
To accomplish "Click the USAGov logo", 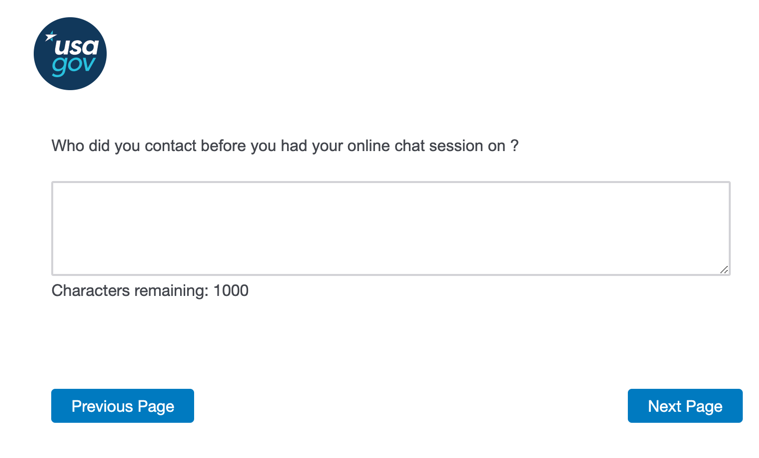I will click(x=69, y=54).
